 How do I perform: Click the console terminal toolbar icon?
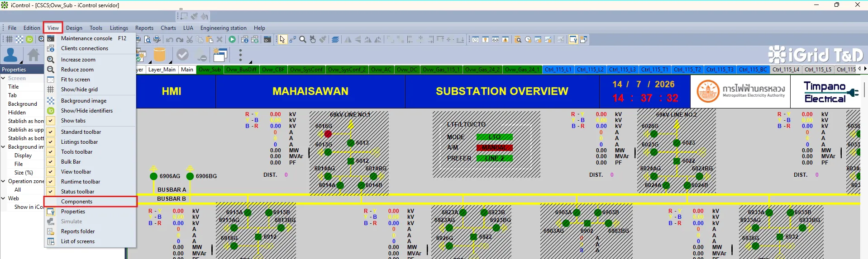[x=267, y=40]
